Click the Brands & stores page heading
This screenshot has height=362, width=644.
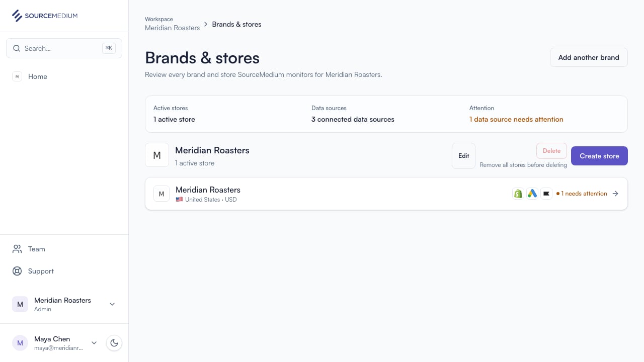pyautogui.click(x=202, y=58)
